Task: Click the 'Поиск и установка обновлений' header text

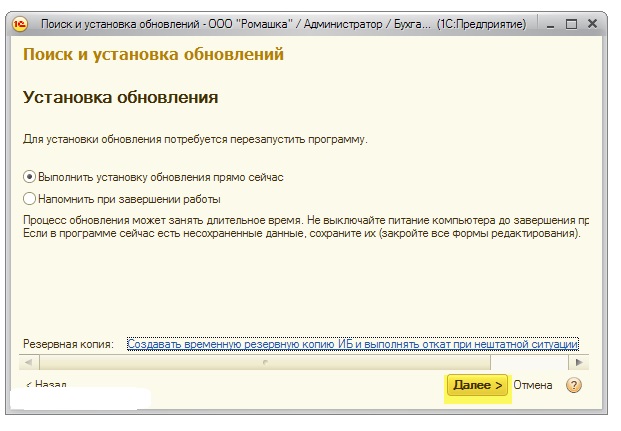Action: 153,54
